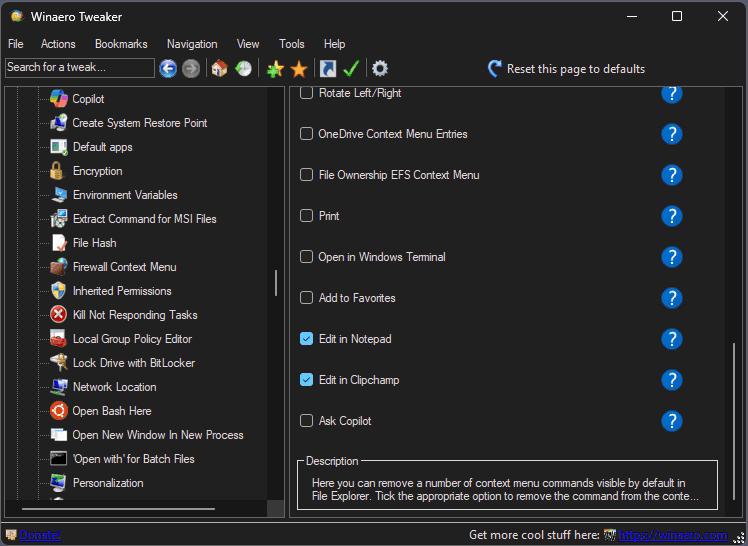Image resolution: width=748 pixels, height=546 pixels.
Task: Click the create shortcut toolbar icon
Action: pos(328,69)
